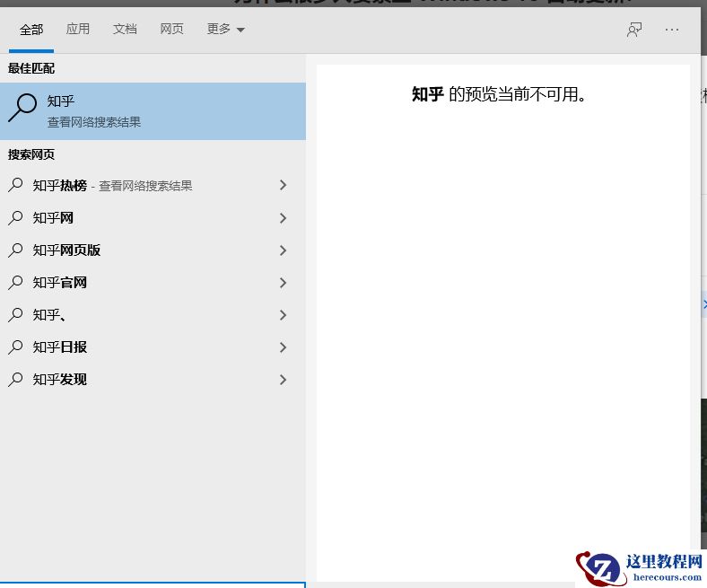Expand the chevron for 知乎日报
707x588 pixels.
[x=284, y=347]
